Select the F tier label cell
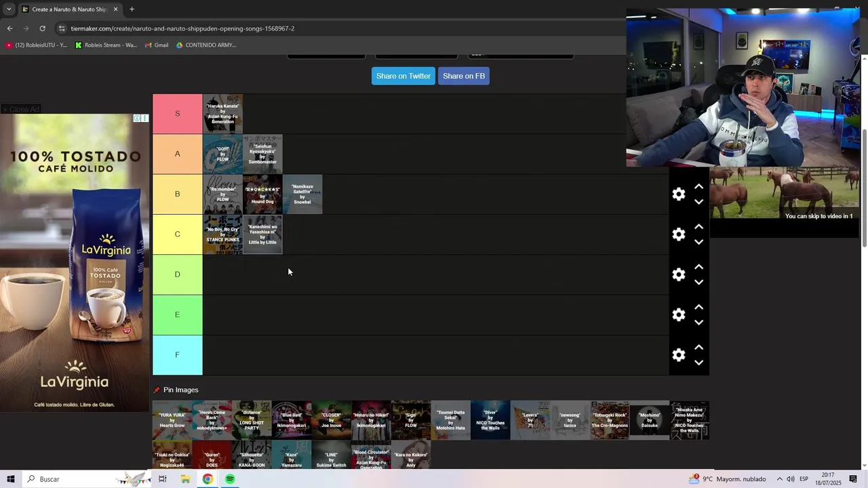This screenshot has width=868, height=488. 178,355
